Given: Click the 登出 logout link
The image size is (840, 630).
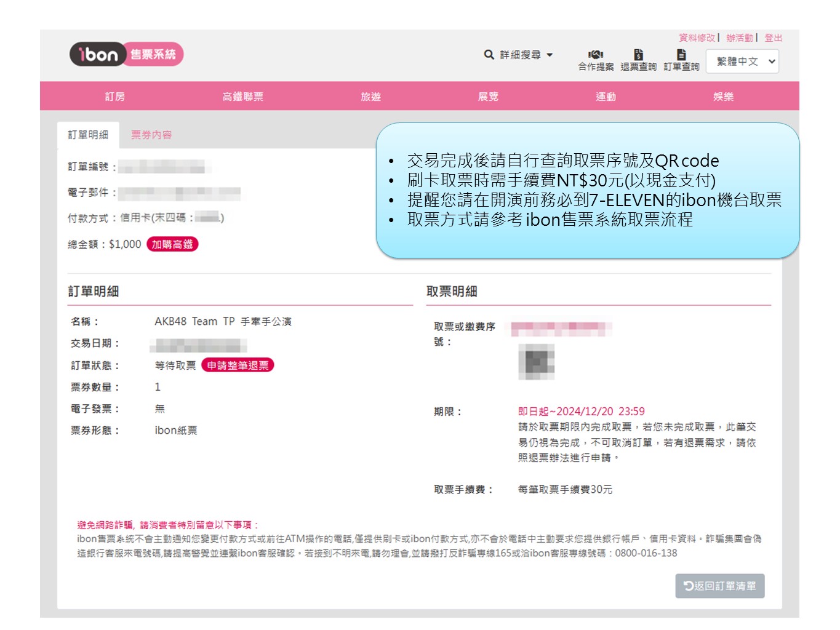Looking at the screenshot, I should click(x=773, y=38).
